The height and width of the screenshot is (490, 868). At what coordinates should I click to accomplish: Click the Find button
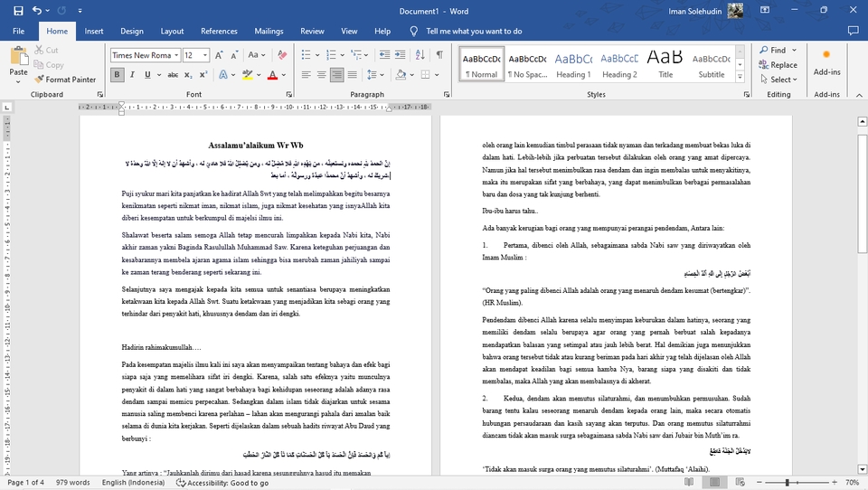coord(773,50)
